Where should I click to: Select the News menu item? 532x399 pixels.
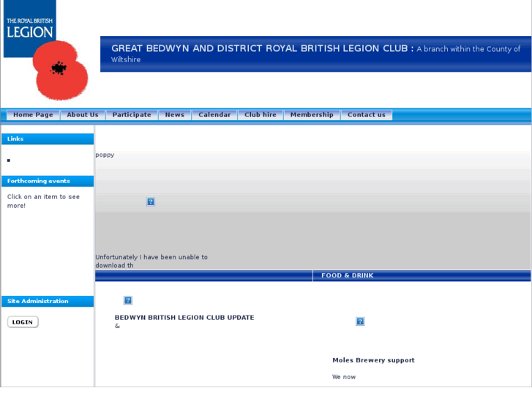click(175, 115)
